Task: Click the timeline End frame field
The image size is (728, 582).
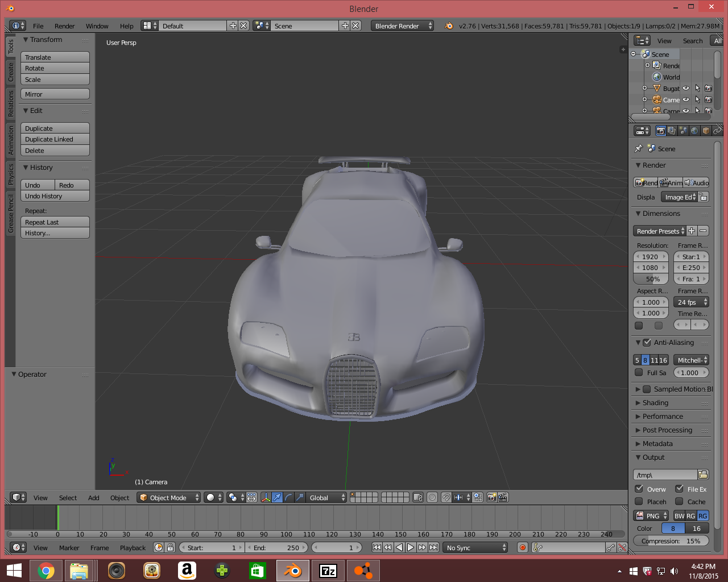Action: pos(277,547)
